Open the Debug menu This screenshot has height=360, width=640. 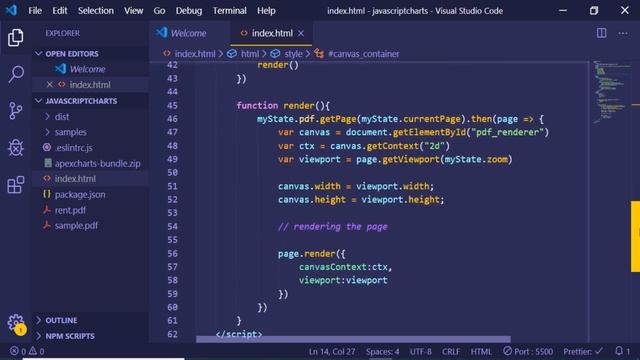pos(189,11)
